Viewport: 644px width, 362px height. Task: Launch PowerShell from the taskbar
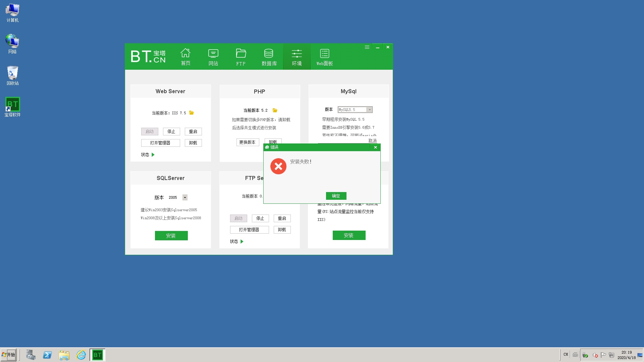point(47,355)
